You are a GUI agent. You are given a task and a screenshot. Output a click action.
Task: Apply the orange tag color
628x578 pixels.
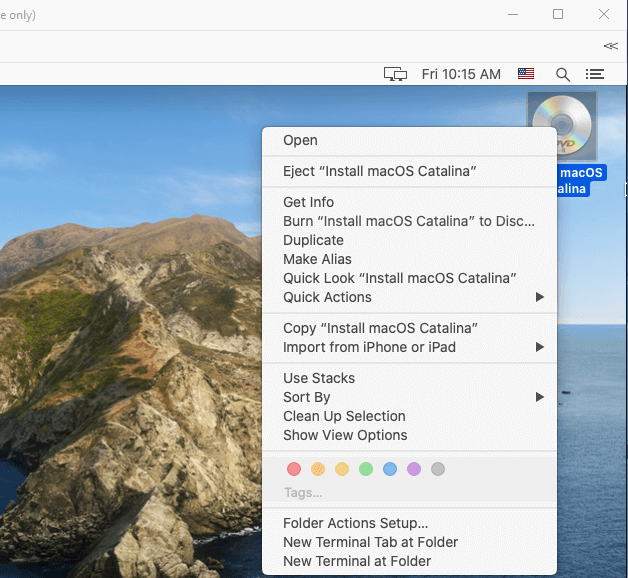tap(318, 469)
